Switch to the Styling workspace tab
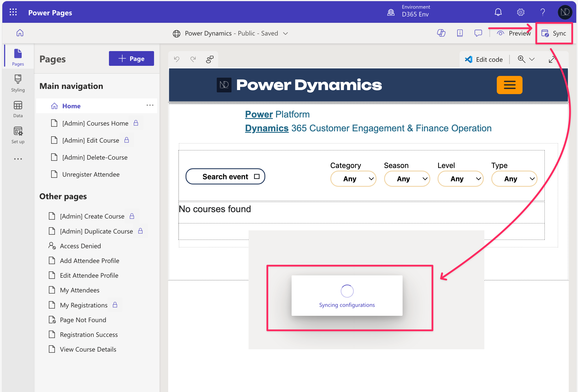This screenshot has width=578, height=392. (18, 83)
